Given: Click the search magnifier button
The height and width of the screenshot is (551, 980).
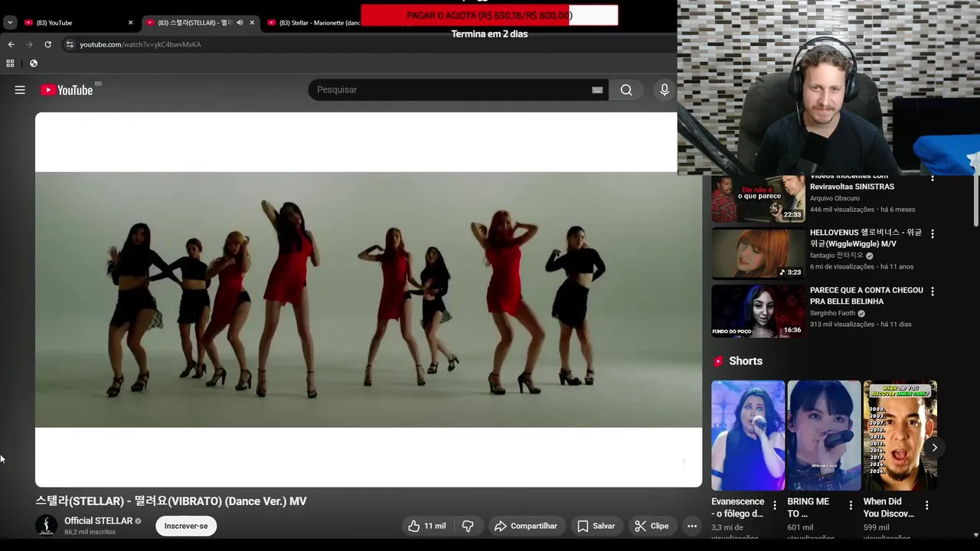Looking at the screenshot, I should 626,90.
